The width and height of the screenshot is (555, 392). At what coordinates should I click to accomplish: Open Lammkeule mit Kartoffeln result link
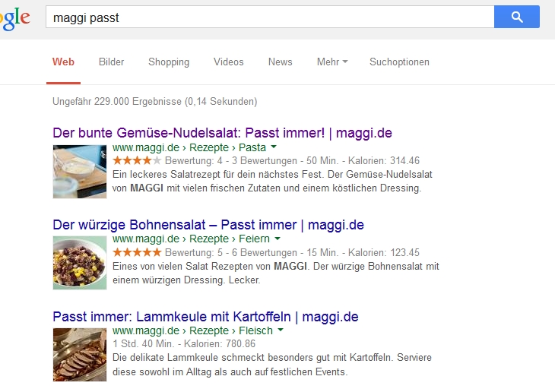(205, 317)
